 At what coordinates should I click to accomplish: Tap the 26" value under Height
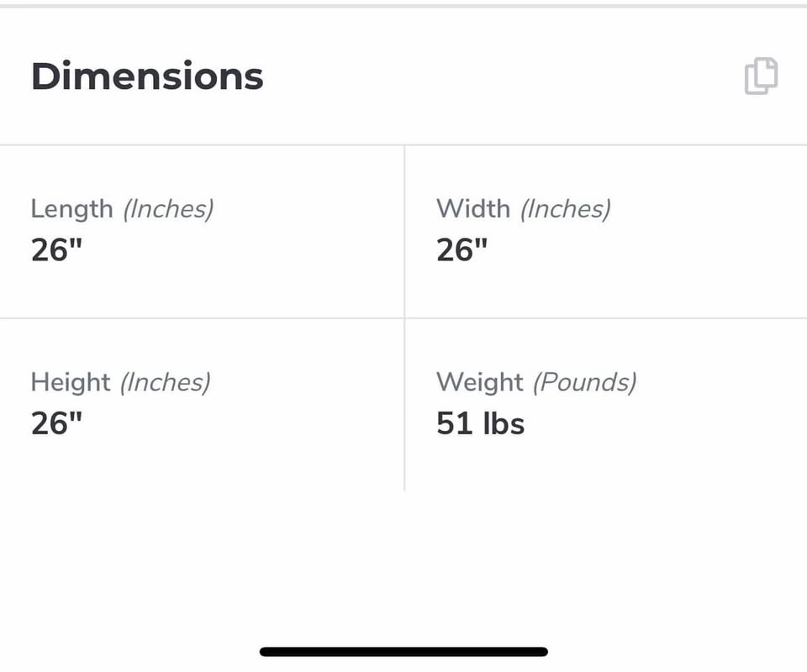click(x=56, y=423)
